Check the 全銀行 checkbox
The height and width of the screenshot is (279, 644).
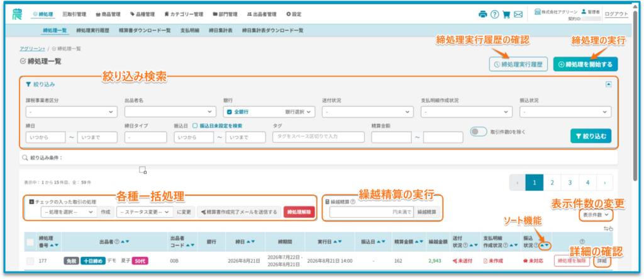[x=229, y=111]
